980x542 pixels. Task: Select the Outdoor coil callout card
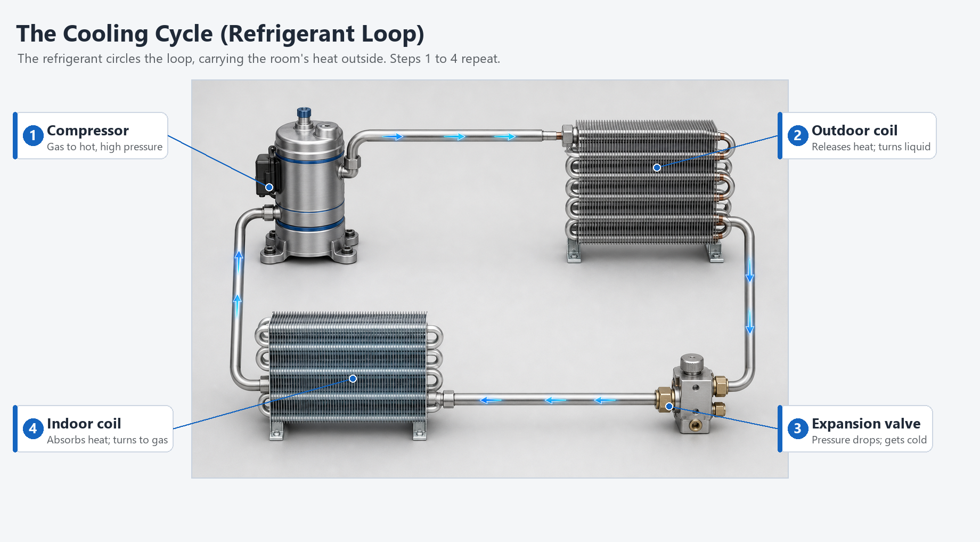pyautogui.click(x=857, y=135)
